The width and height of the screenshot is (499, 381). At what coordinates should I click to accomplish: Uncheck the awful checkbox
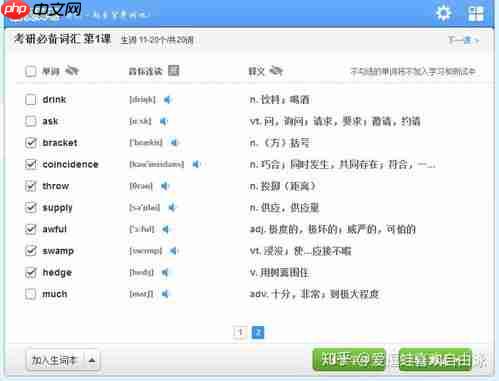[x=31, y=229]
